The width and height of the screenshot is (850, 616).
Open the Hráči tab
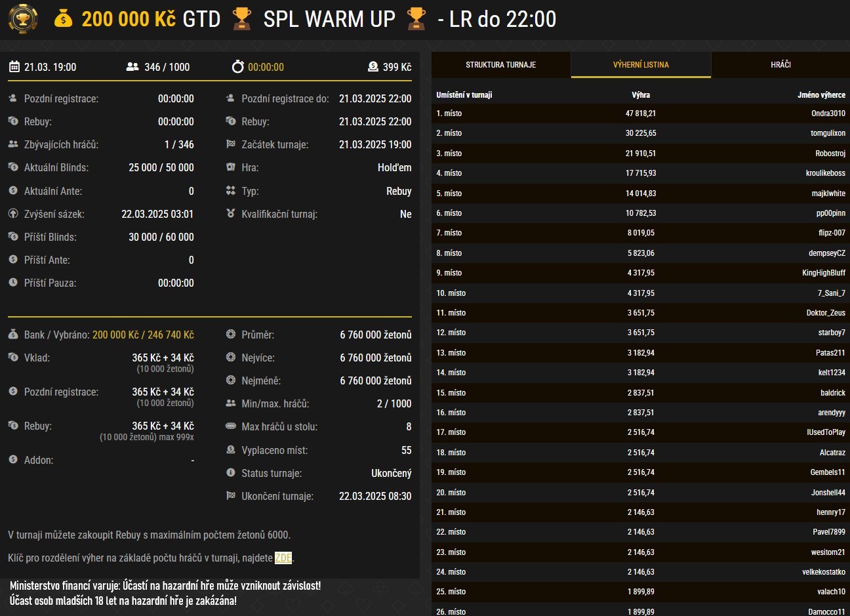point(780,65)
